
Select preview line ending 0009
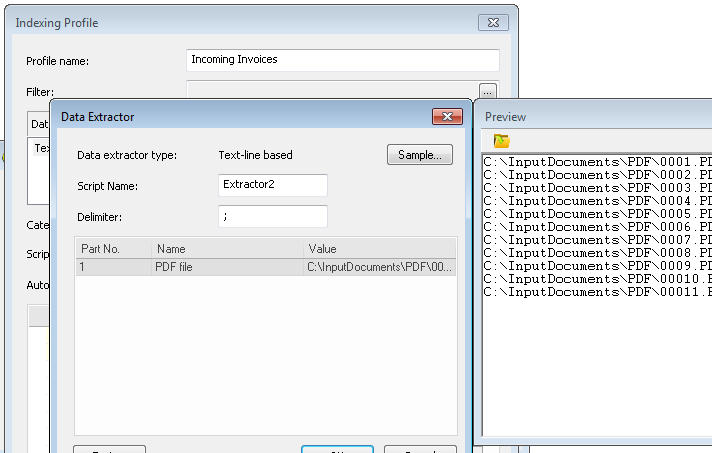(x=598, y=266)
